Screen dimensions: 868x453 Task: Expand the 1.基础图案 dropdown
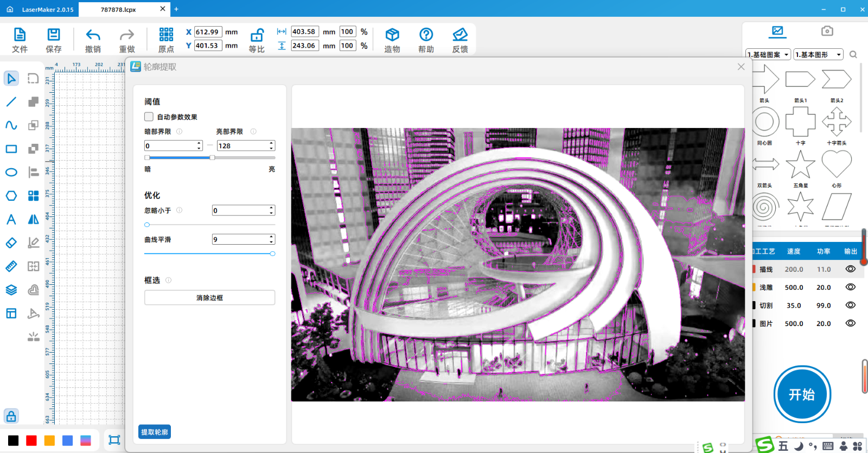(x=768, y=55)
